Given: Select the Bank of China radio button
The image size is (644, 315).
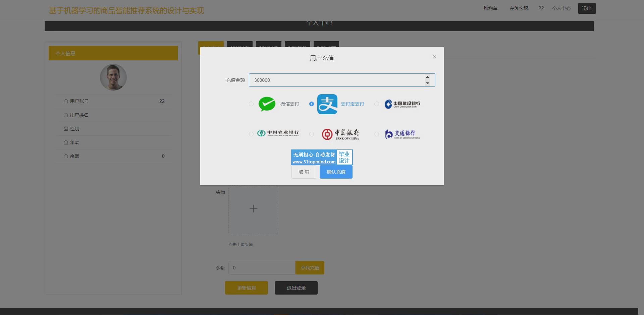Looking at the screenshot, I should tap(312, 134).
